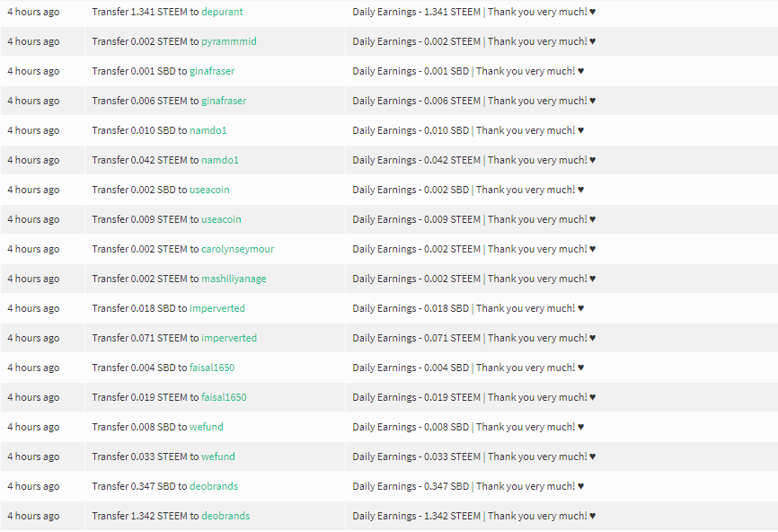
Task: Select memo text 'Daily Earnings - 0.004 SBD'
Action: 411,368
